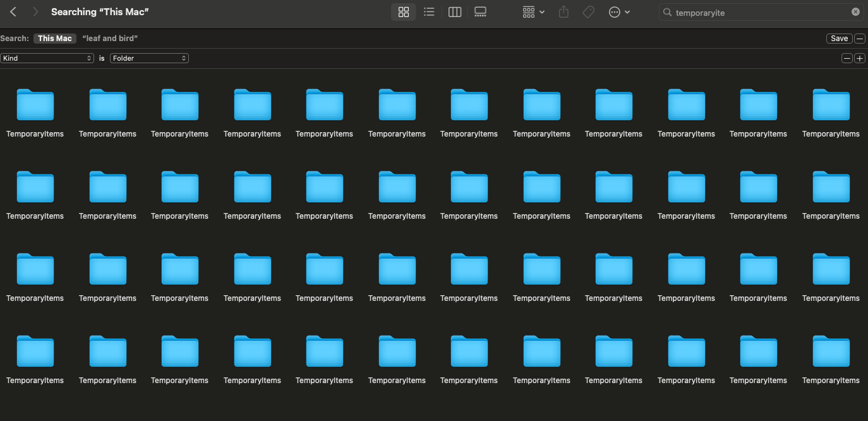Select the last TemporaryItems folder in the top row
The height and width of the screenshot is (421, 868).
pos(831,104)
